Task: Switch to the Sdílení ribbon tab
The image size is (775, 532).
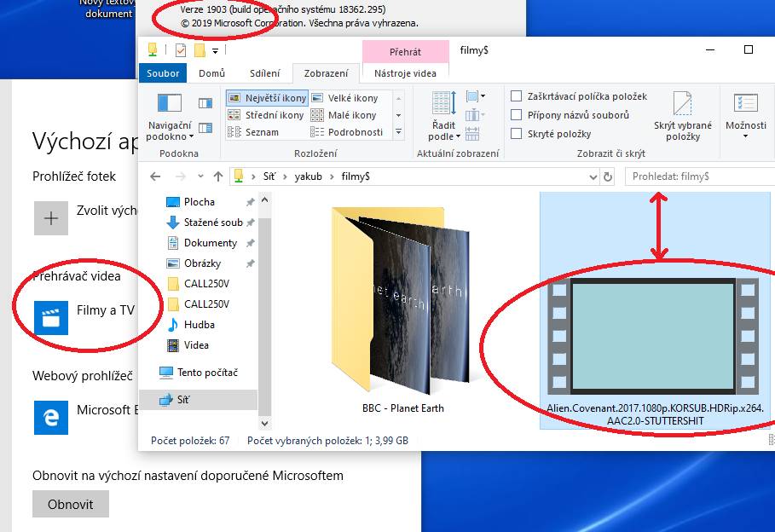Action: pyautogui.click(x=264, y=73)
